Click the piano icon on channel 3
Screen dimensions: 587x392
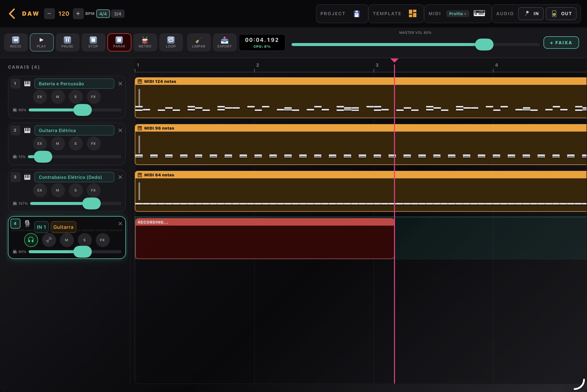point(27,177)
